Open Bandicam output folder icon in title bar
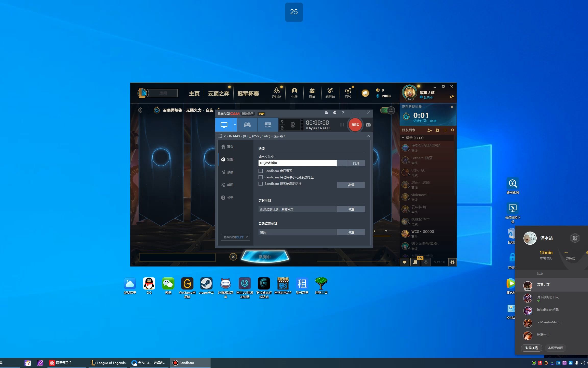Screen dimensions: 588x368 326,113
